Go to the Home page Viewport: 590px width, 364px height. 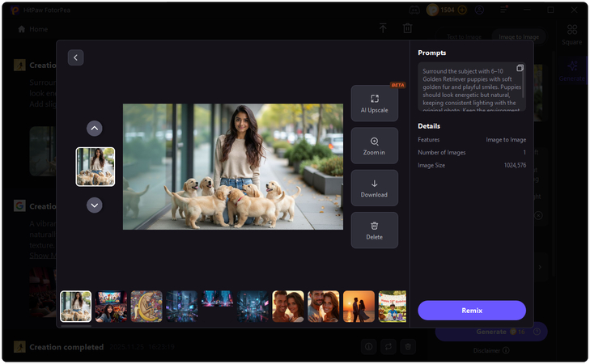click(33, 29)
